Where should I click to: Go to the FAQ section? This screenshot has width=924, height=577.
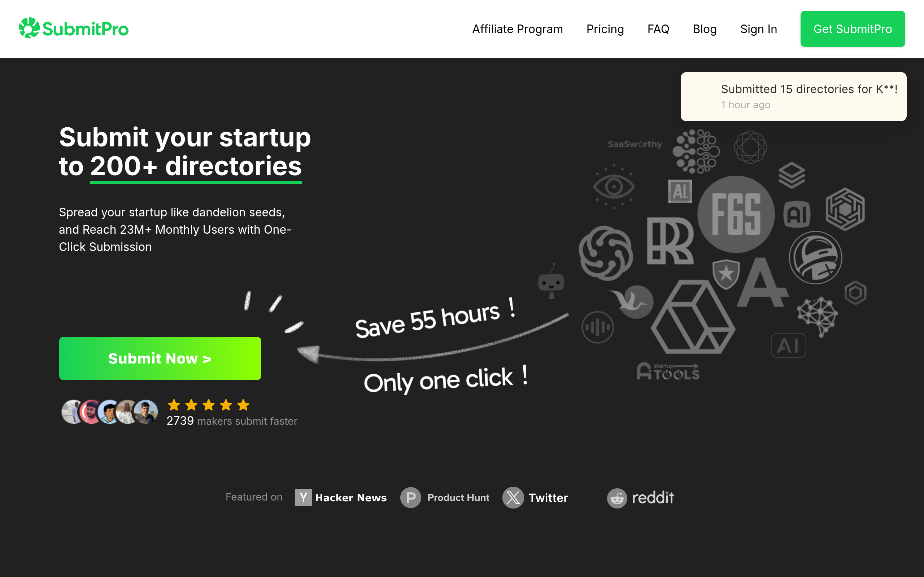(658, 29)
